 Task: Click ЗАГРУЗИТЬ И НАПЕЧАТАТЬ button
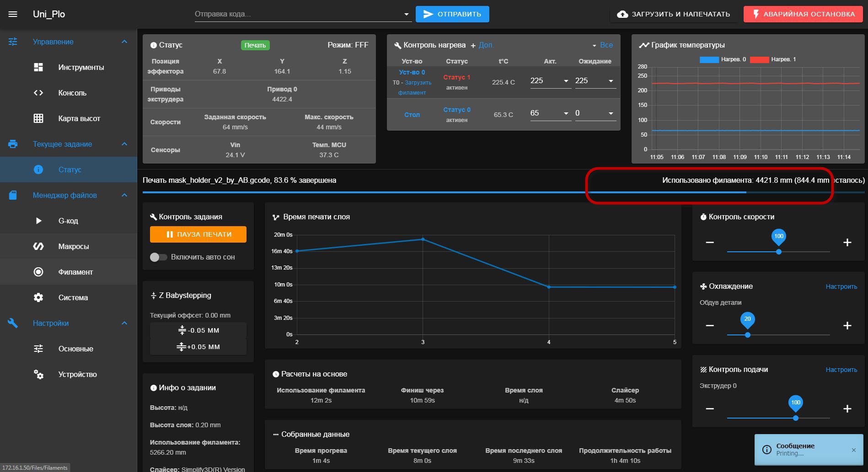(x=673, y=14)
